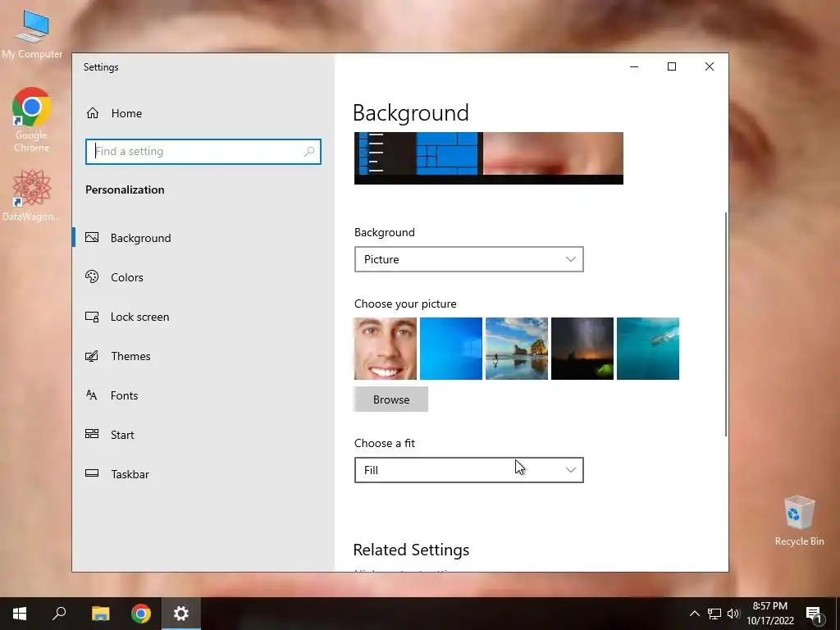Viewport: 840px width, 630px height.
Task: Choose the blue Windows logo wallpaper thumbnail
Action: tap(451, 349)
